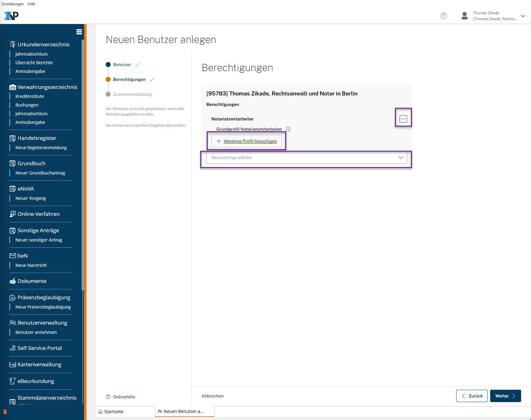Click the Weiter button
The width and height of the screenshot is (531, 420).
click(x=505, y=396)
